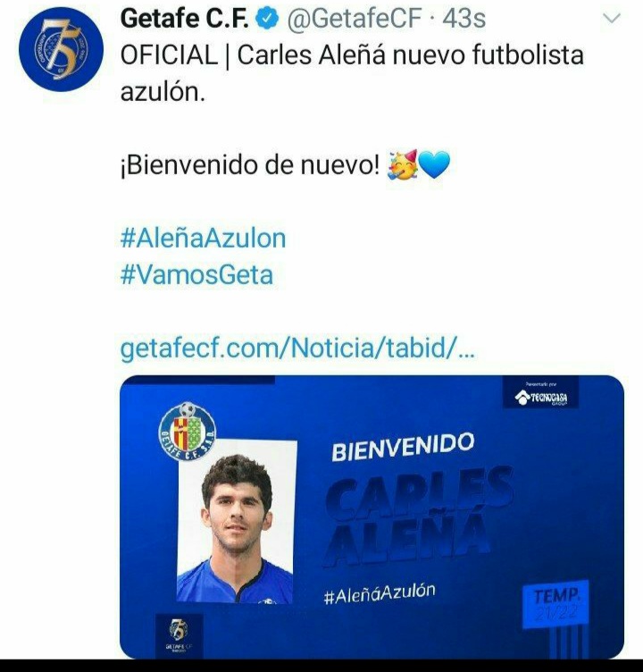Screen dimensions: 643x672
Task: Expand the tweet options chevron
Action: (611, 19)
